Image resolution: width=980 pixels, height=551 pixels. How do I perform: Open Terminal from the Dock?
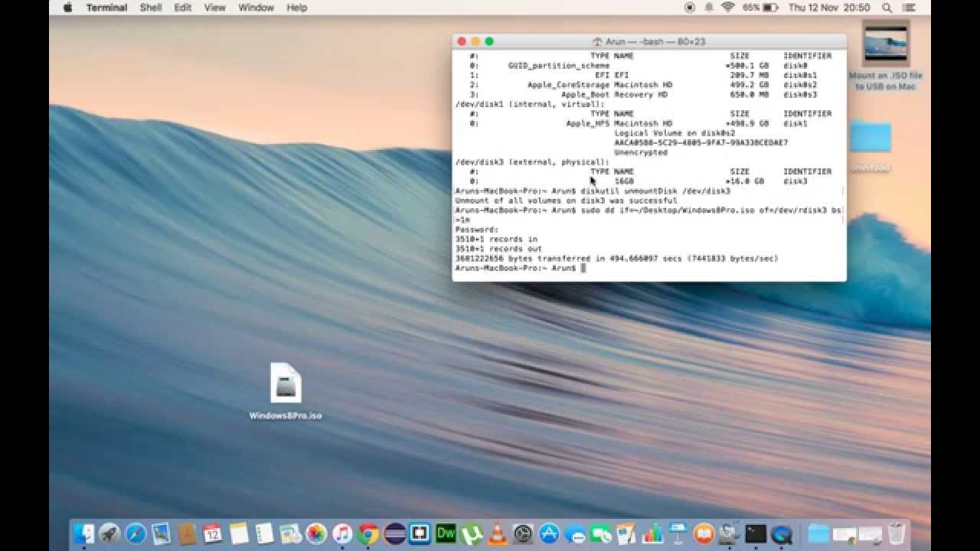pos(756,533)
